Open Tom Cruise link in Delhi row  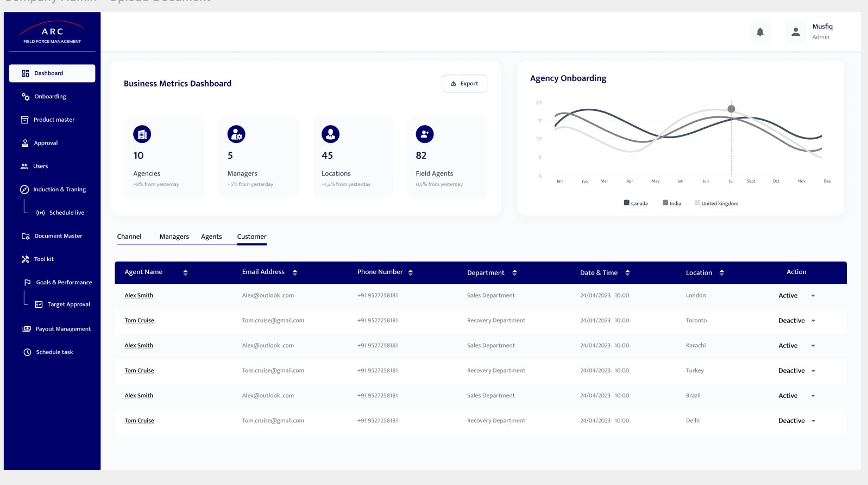coord(139,421)
